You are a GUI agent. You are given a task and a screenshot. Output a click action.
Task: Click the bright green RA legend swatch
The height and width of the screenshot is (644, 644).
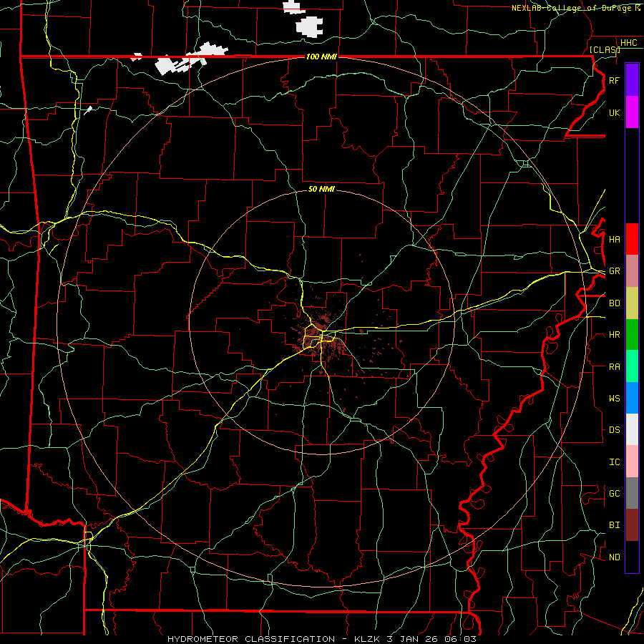point(632,366)
